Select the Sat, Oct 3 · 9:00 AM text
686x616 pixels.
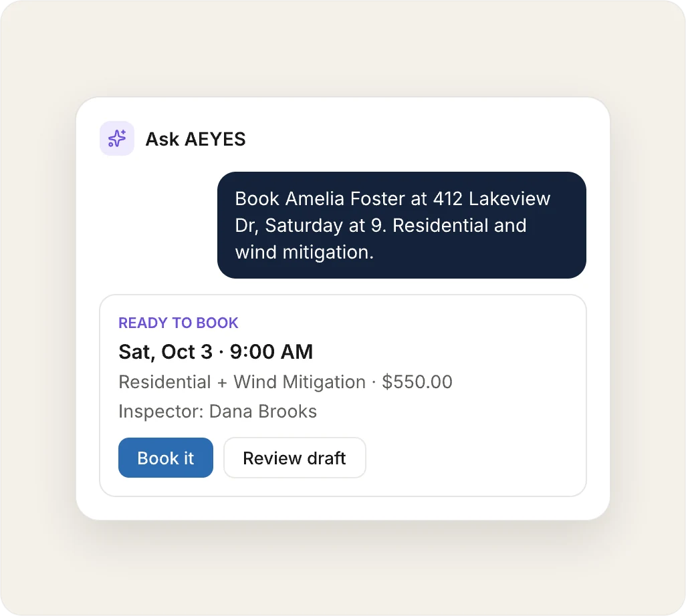click(216, 352)
